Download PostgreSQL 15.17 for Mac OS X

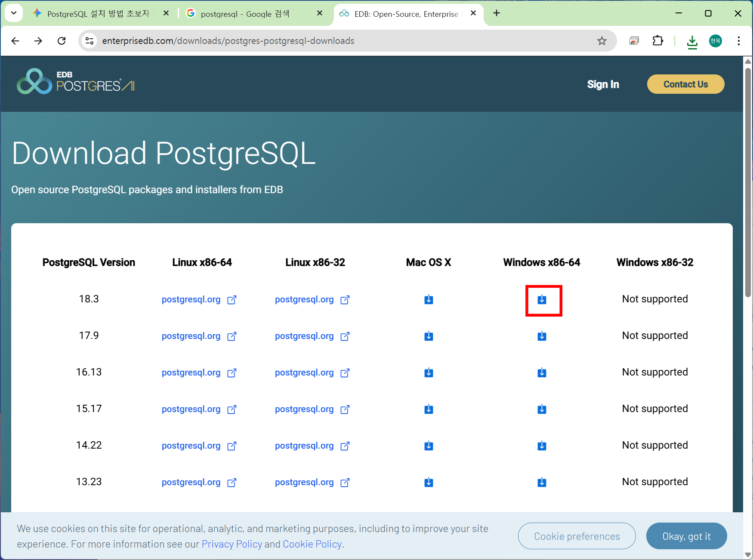pyautogui.click(x=429, y=409)
